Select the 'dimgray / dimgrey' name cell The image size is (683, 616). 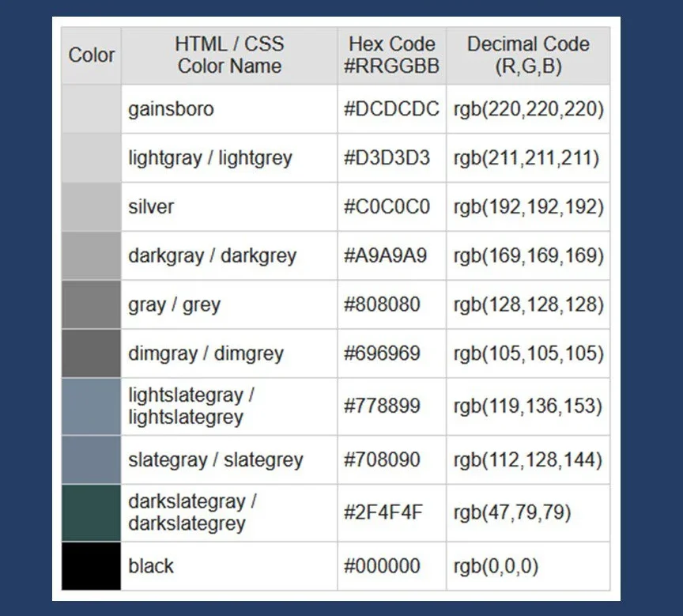point(229,353)
